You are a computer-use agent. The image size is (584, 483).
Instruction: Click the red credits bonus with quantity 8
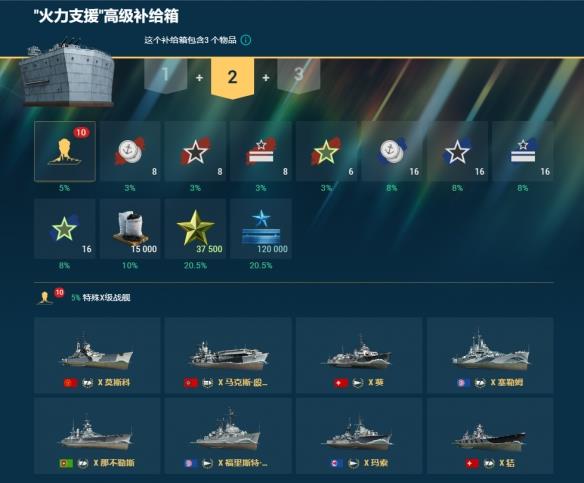tap(130, 151)
